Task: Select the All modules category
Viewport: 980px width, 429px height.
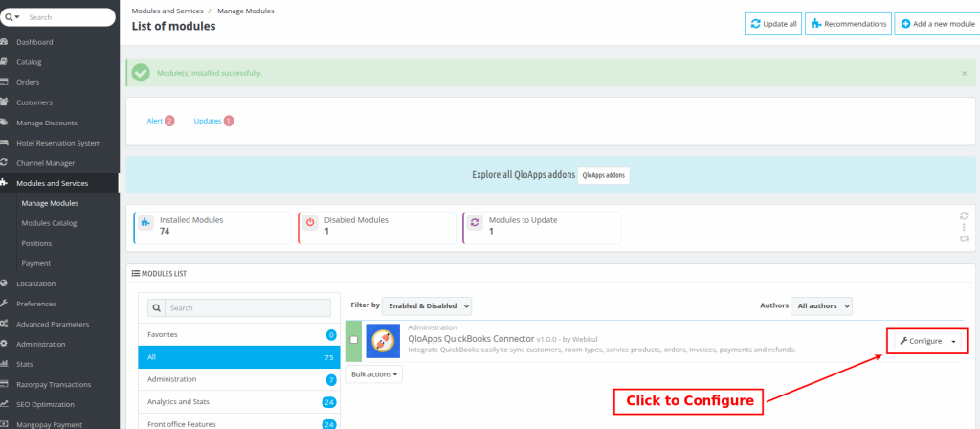Action: (x=239, y=357)
